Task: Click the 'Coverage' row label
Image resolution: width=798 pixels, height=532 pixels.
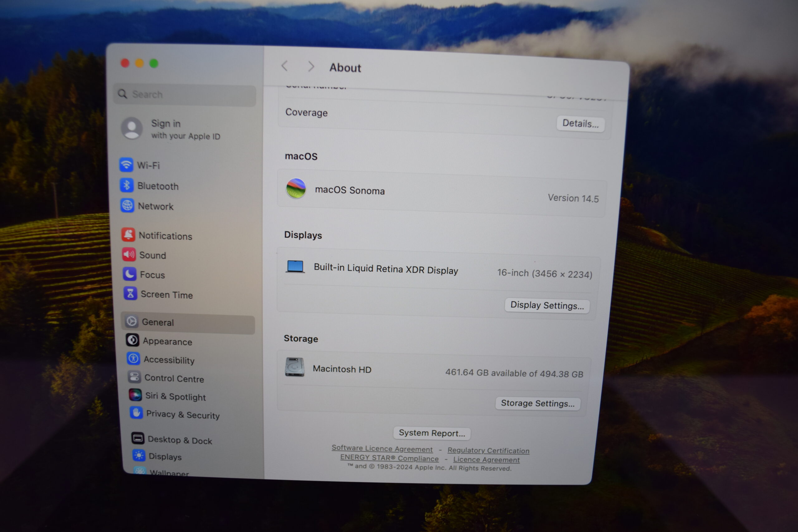Action: pyautogui.click(x=306, y=112)
